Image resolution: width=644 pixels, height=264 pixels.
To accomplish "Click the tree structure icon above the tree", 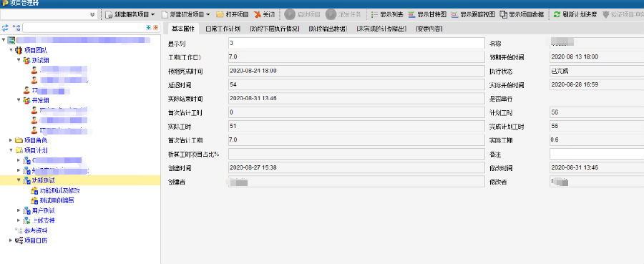I will [x=16, y=28].
